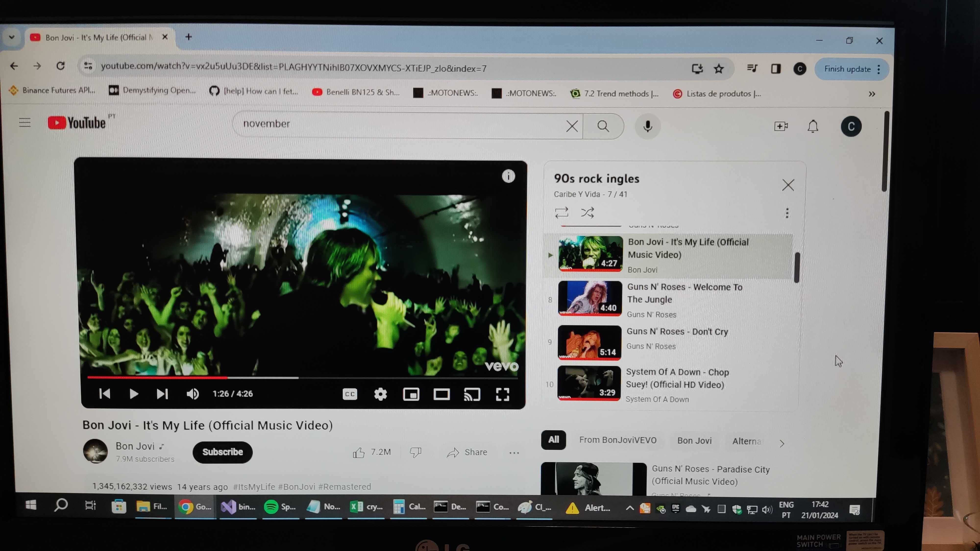The height and width of the screenshot is (551, 980).
Task: Like the video with 7.2M likes
Action: (x=372, y=452)
